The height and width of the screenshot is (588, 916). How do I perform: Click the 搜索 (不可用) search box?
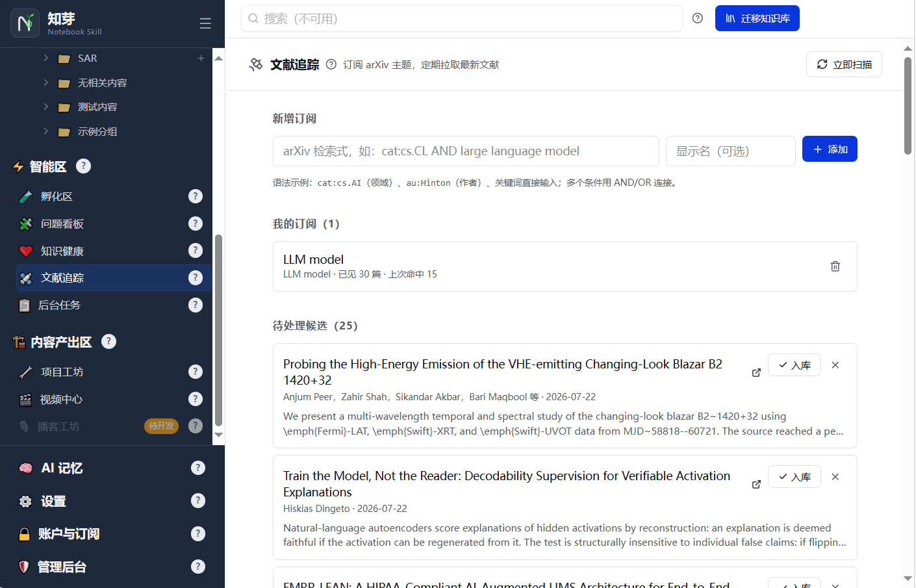click(x=462, y=18)
